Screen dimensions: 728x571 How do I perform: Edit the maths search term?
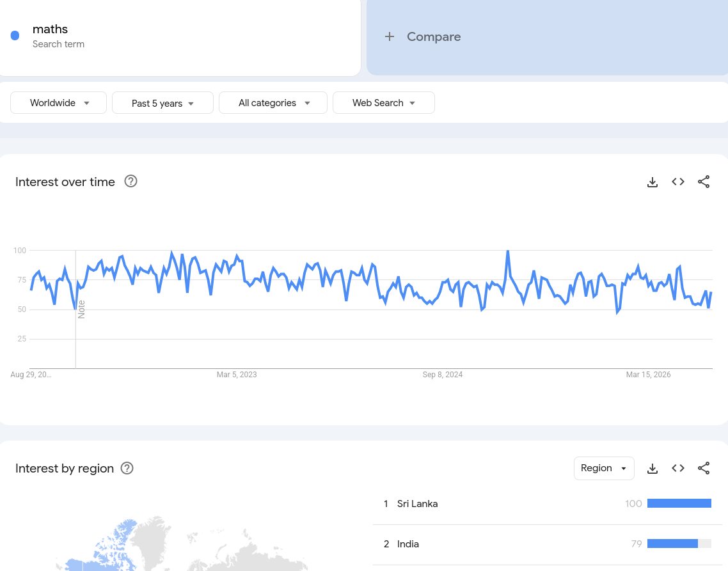(x=50, y=29)
